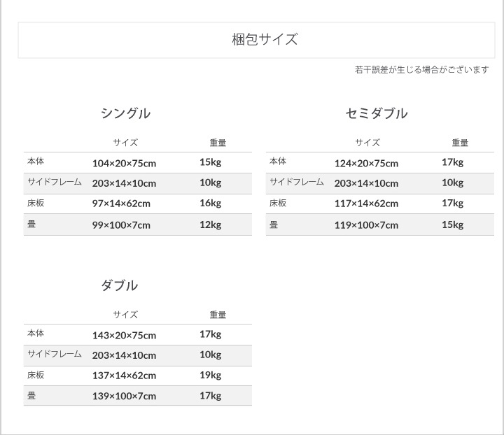Click the 15kg weight in セミダブル table

click(x=452, y=224)
